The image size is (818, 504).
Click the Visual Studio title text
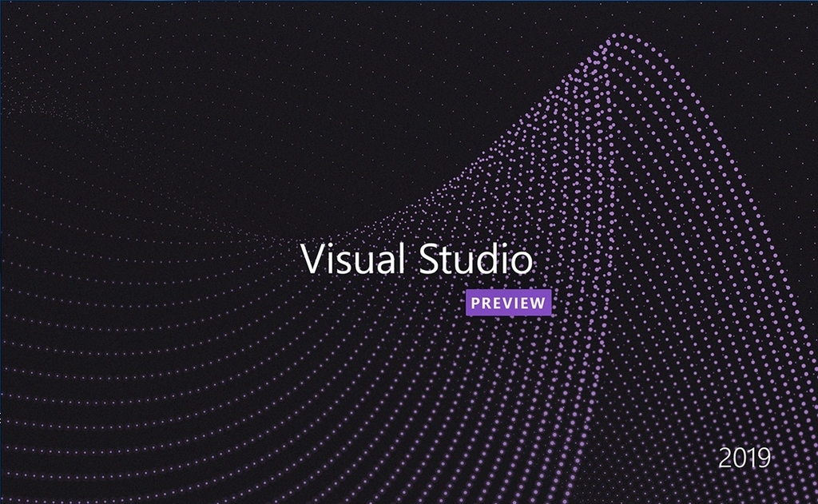coord(416,259)
